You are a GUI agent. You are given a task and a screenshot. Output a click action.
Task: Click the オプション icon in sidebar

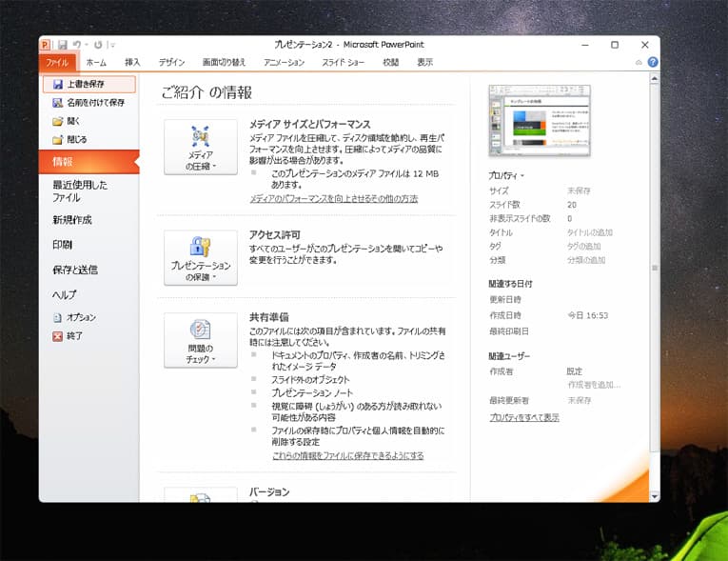57,317
